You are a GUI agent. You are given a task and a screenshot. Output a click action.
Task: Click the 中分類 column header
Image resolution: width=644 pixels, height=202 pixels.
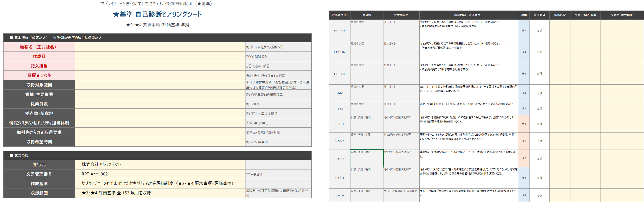tap(367, 15)
